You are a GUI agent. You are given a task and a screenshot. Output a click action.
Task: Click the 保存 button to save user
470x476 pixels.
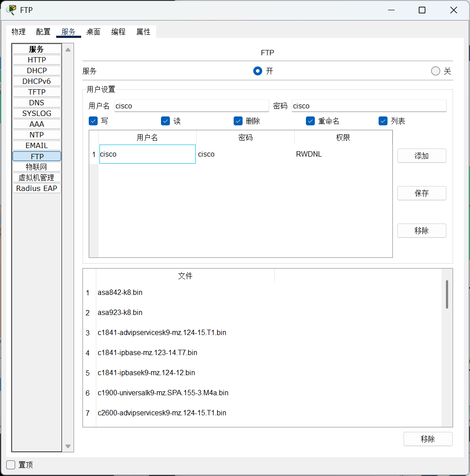(421, 193)
